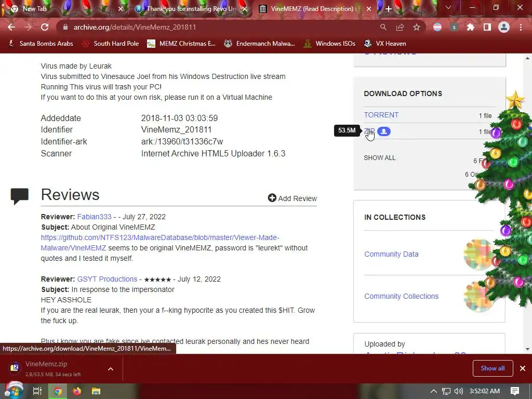Image resolution: width=532 pixels, height=399 pixels.
Task: Click the striped extension icon in toolbar
Action: click(437, 27)
